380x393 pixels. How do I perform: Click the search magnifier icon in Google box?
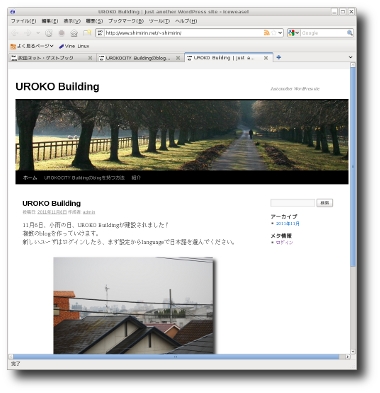coord(349,33)
